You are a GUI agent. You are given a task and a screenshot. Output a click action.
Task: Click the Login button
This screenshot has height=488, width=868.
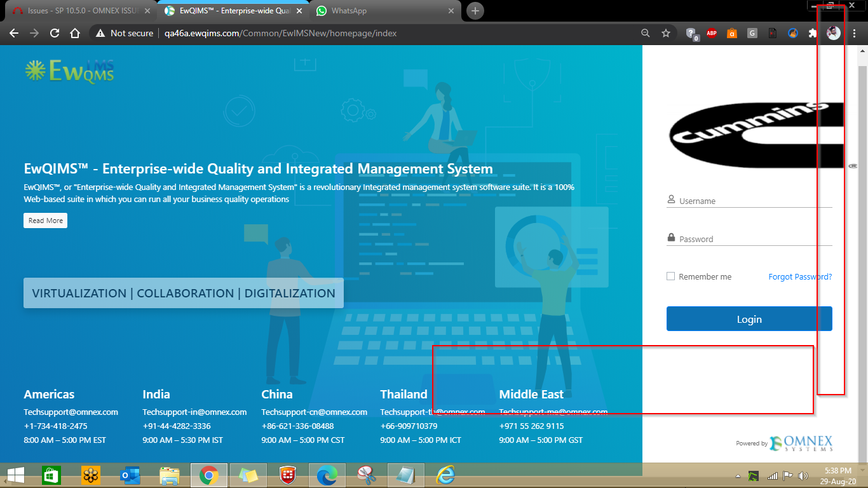[x=749, y=319]
